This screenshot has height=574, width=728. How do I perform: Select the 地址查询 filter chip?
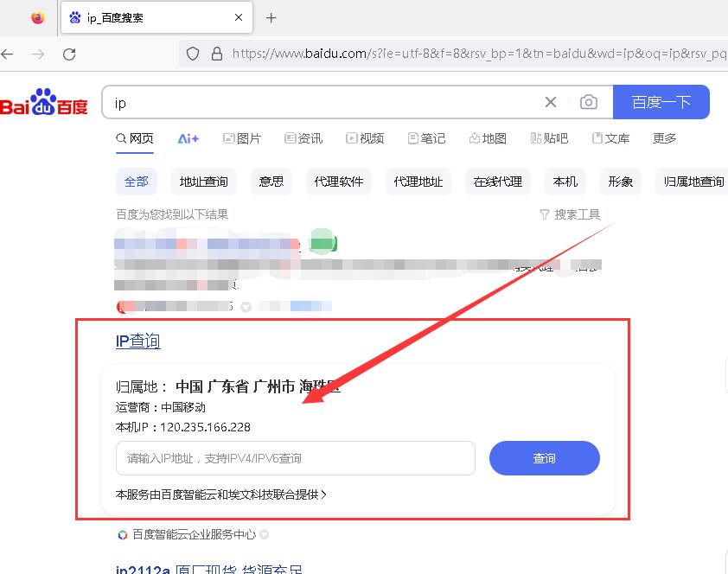tap(204, 182)
